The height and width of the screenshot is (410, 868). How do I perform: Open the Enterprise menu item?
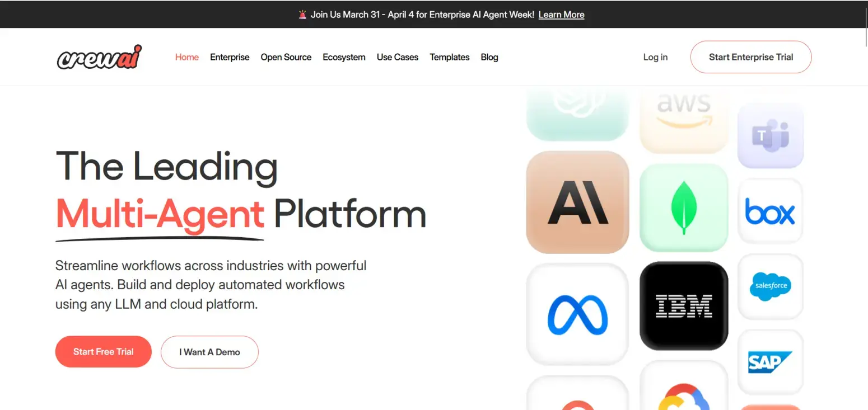click(x=230, y=57)
